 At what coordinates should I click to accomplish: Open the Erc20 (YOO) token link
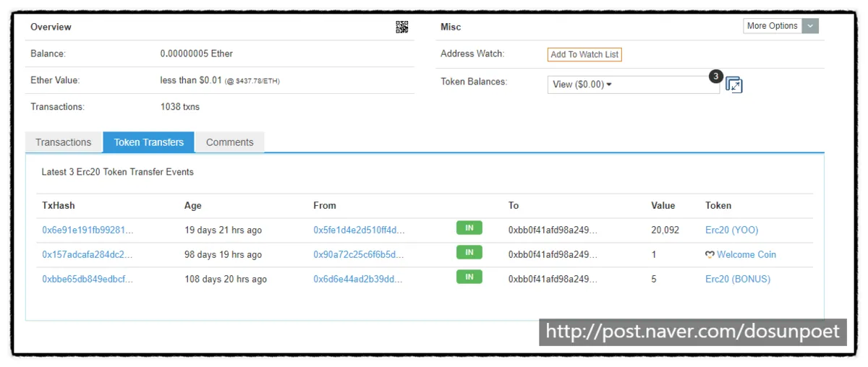point(732,230)
